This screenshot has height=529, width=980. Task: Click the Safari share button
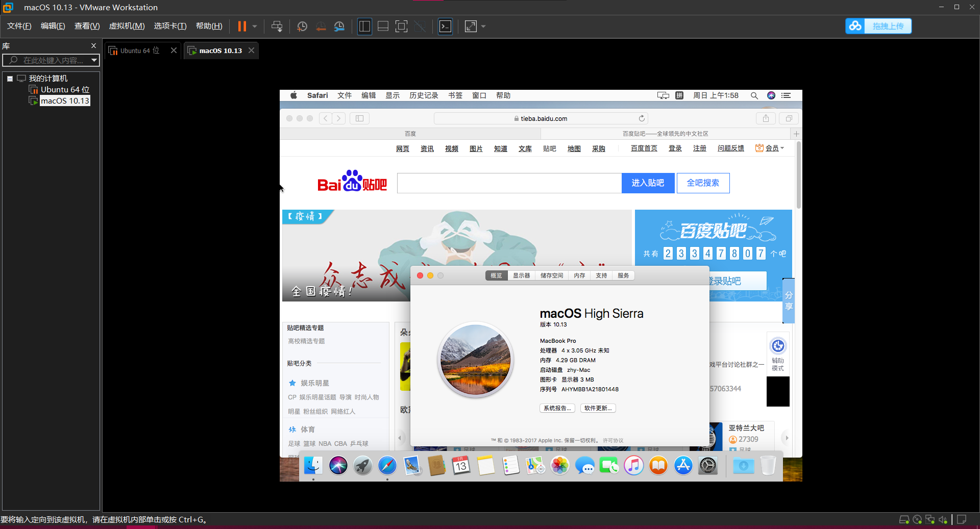click(x=766, y=118)
